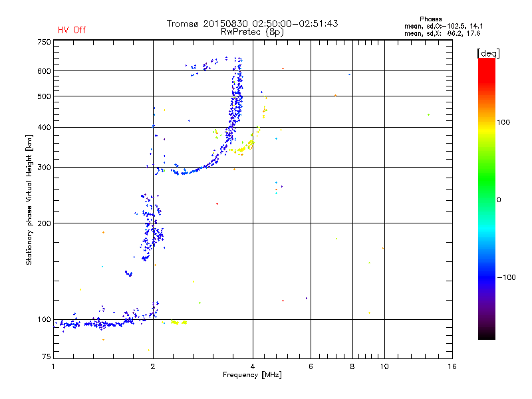Image resolution: width=532 pixels, height=399 pixels.
Task: Click the y-axis '75' tick label
Action: pos(47,356)
